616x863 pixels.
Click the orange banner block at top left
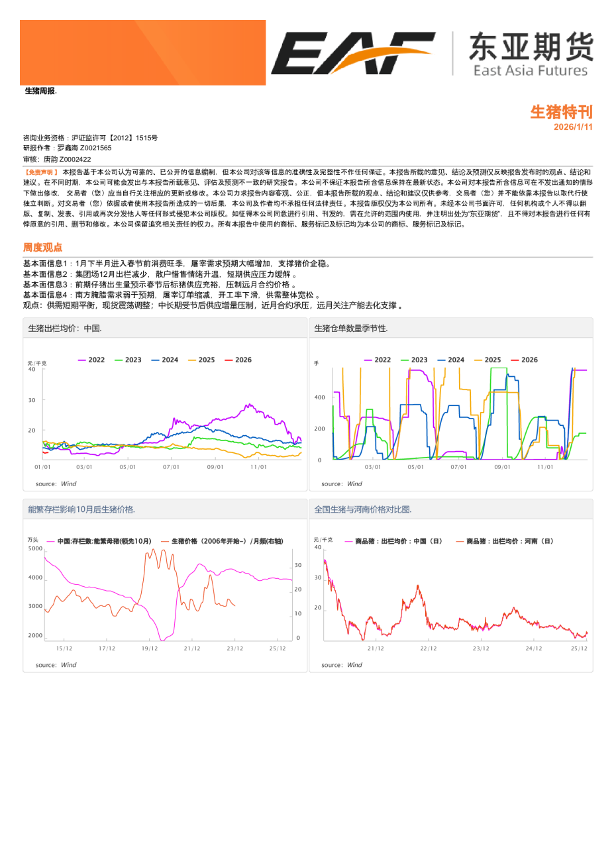pos(142,52)
